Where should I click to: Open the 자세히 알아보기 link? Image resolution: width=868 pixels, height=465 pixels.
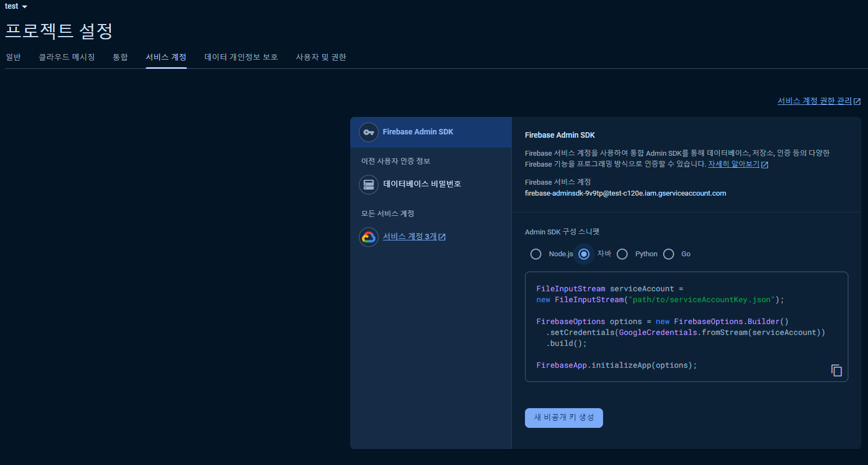click(x=734, y=164)
